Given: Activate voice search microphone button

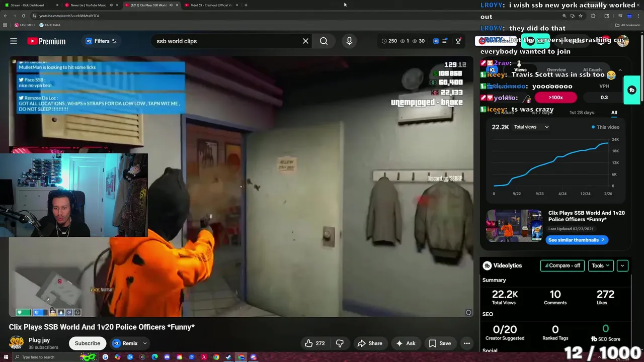Looking at the screenshot, I should (349, 41).
